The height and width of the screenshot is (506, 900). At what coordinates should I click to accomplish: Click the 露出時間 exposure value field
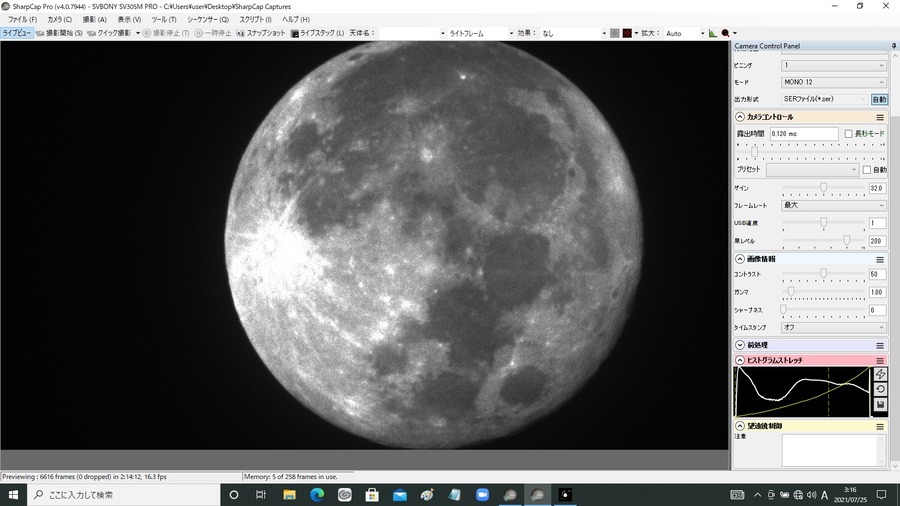pyautogui.click(x=803, y=133)
